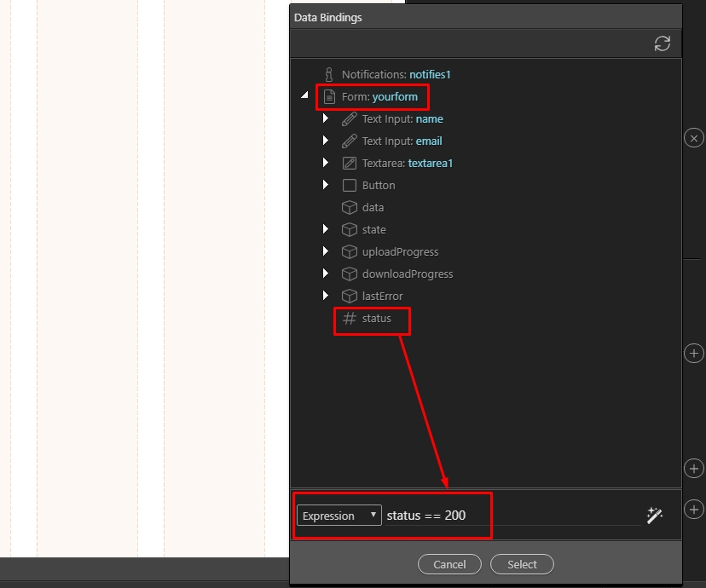Expand the lastError node
Screen dimensions: 706x588
click(x=326, y=296)
